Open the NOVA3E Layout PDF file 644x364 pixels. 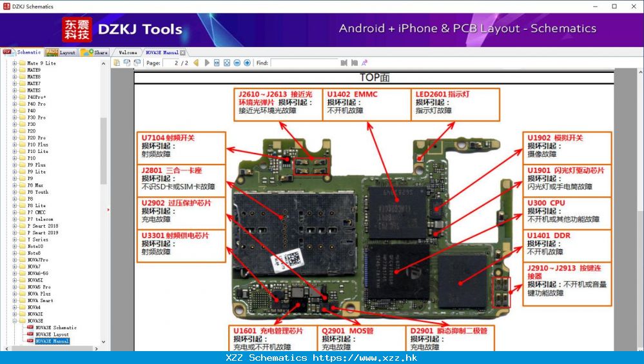point(52,334)
